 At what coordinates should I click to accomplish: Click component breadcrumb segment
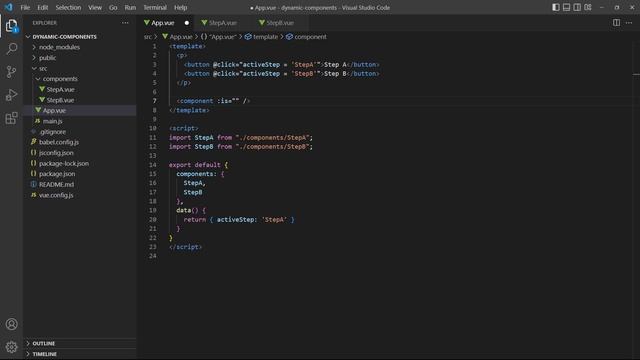[x=306, y=37]
